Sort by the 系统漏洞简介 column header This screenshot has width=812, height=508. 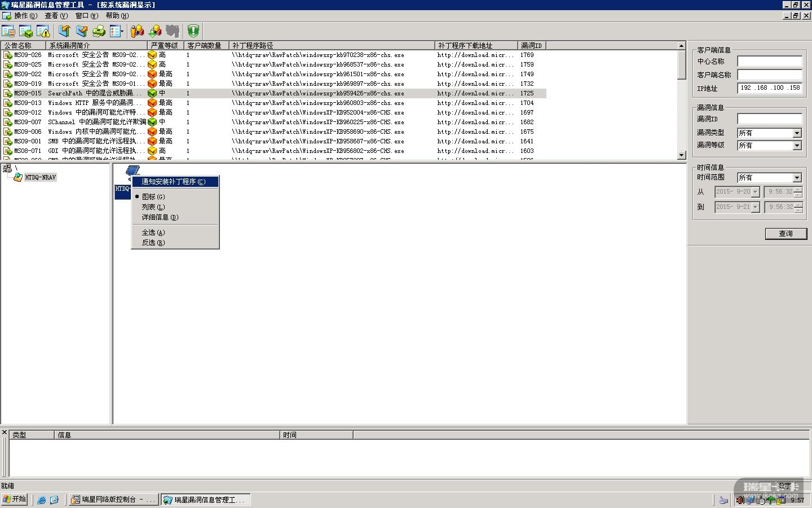point(96,45)
